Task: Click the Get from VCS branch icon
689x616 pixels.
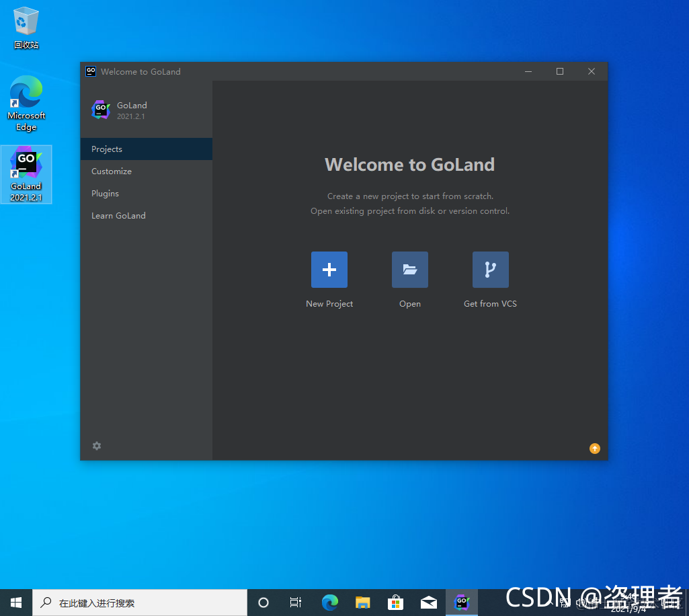Action: [491, 270]
